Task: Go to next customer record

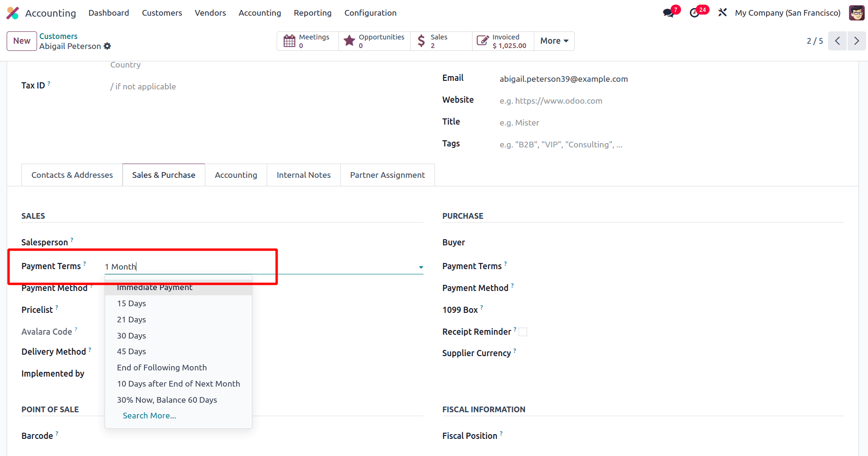Action: coord(857,41)
